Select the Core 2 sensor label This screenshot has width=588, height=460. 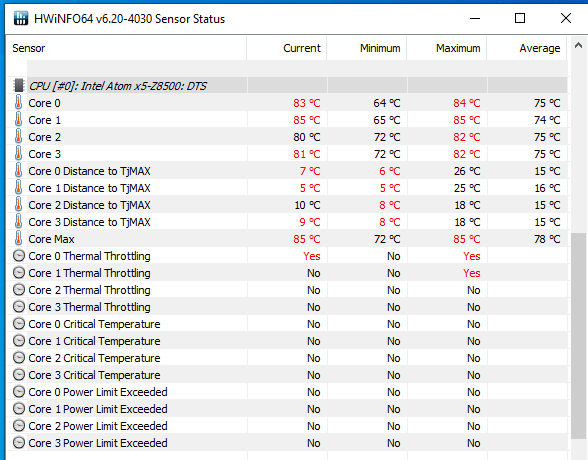coord(44,137)
